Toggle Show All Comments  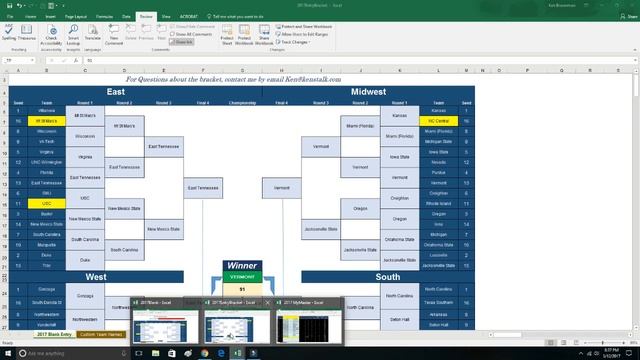pyautogui.click(x=191, y=34)
